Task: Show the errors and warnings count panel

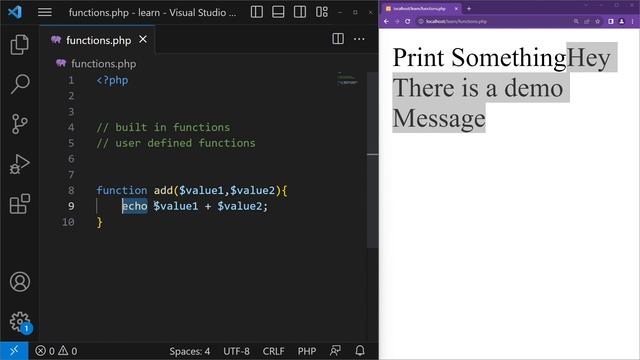Action: point(56,351)
